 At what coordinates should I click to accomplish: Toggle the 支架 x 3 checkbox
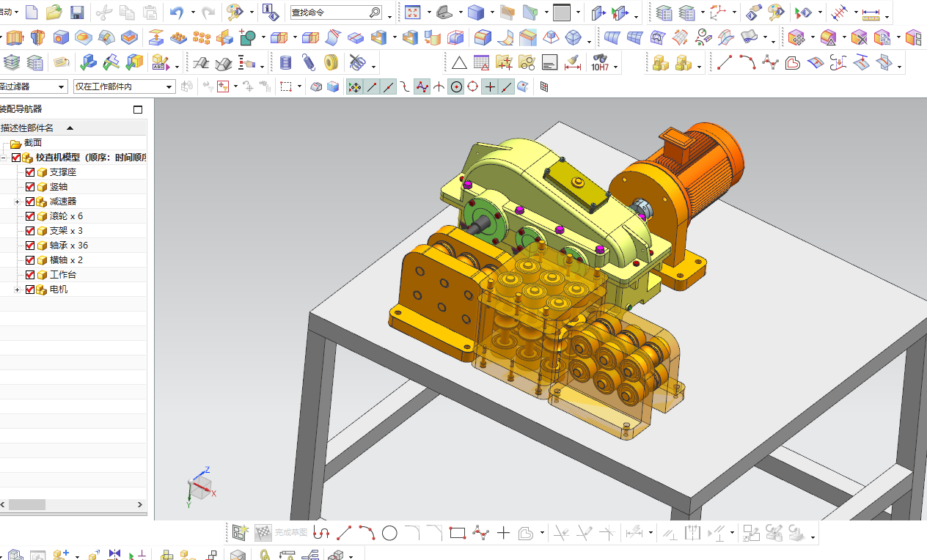[30, 231]
